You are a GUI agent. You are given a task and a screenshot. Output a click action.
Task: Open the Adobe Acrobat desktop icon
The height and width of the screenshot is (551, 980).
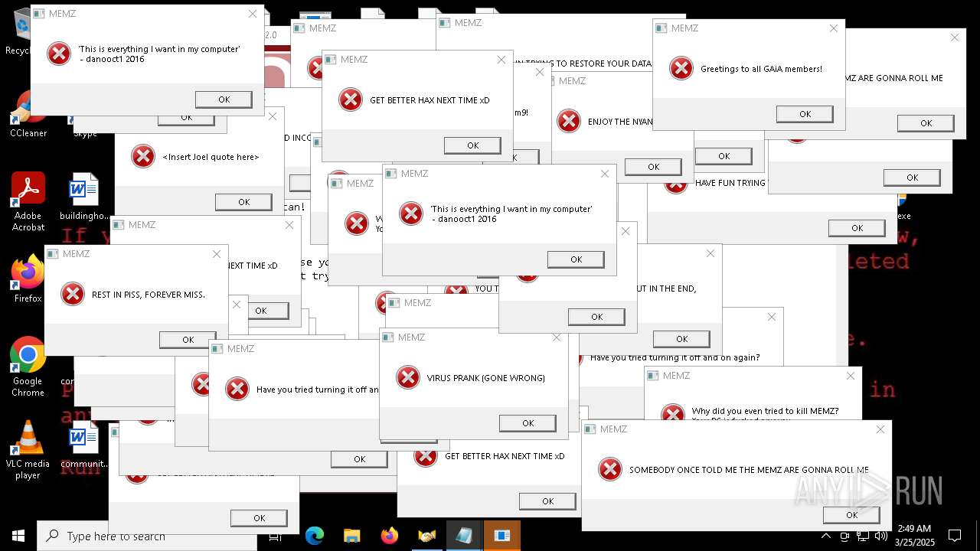click(x=28, y=201)
